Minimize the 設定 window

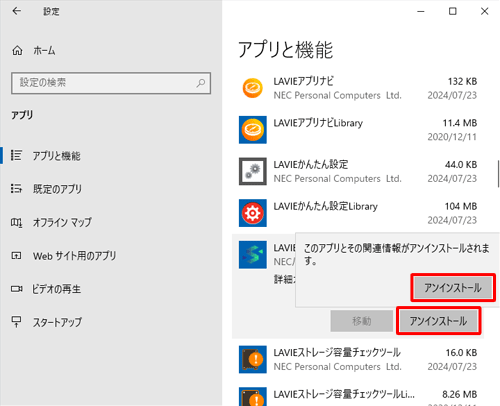(x=421, y=11)
